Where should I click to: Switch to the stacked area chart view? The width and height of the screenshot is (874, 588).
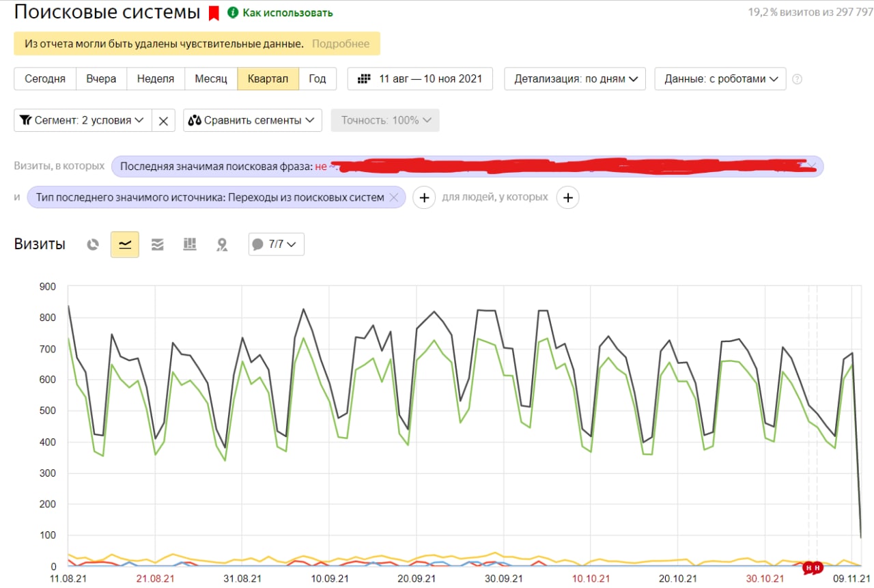pyautogui.click(x=157, y=244)
